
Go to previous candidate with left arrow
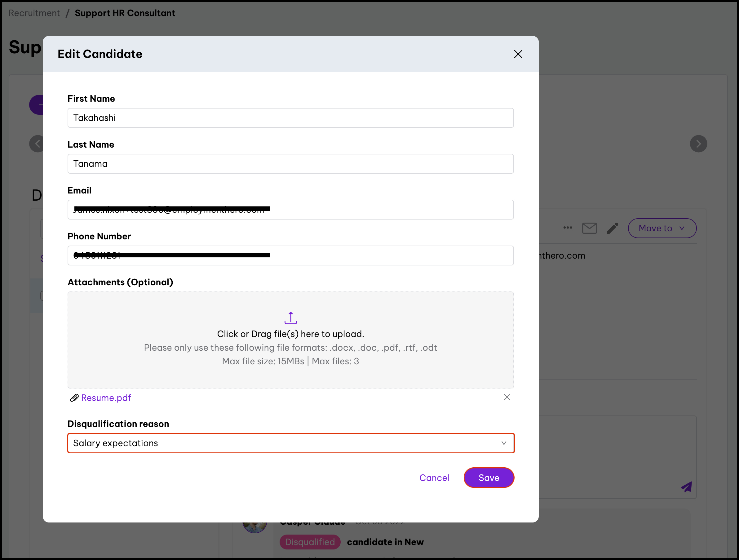pyautogui.click(x=37, y=144)
